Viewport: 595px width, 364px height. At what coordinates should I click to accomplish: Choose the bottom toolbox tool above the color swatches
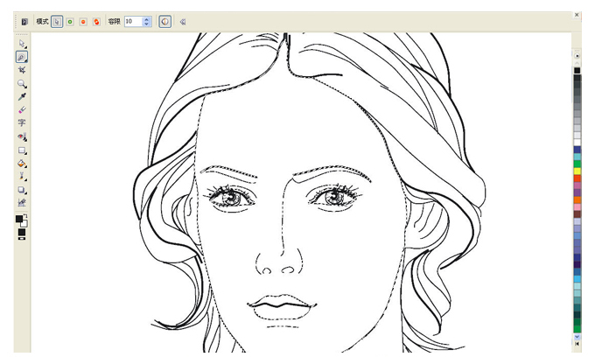[22, 203]
